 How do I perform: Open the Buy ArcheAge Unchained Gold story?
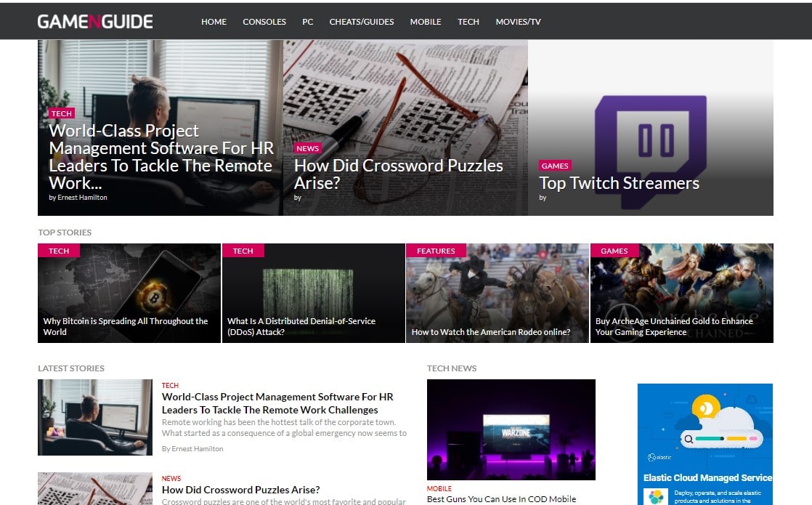coord(681,293)
